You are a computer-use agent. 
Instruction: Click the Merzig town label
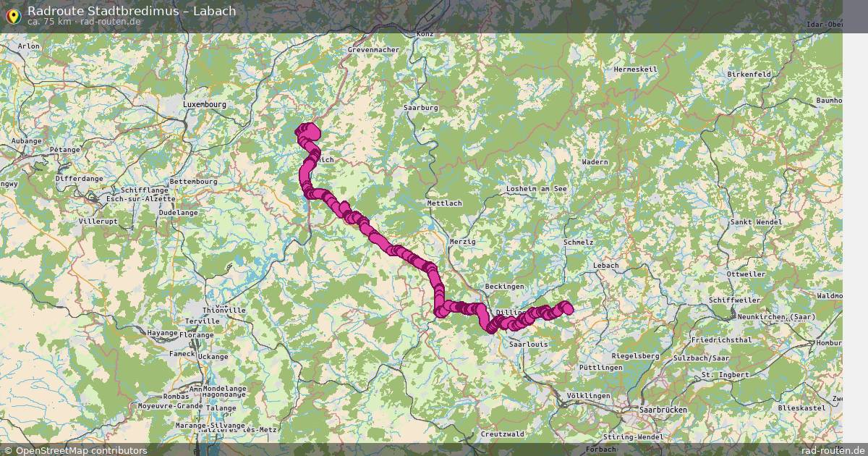click(x=461, y=241)
